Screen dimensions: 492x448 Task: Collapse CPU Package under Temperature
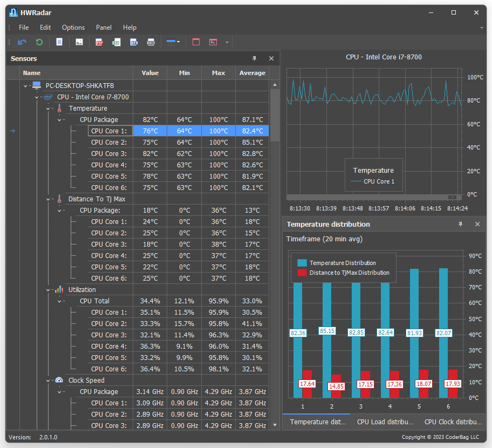pos(59,120)
